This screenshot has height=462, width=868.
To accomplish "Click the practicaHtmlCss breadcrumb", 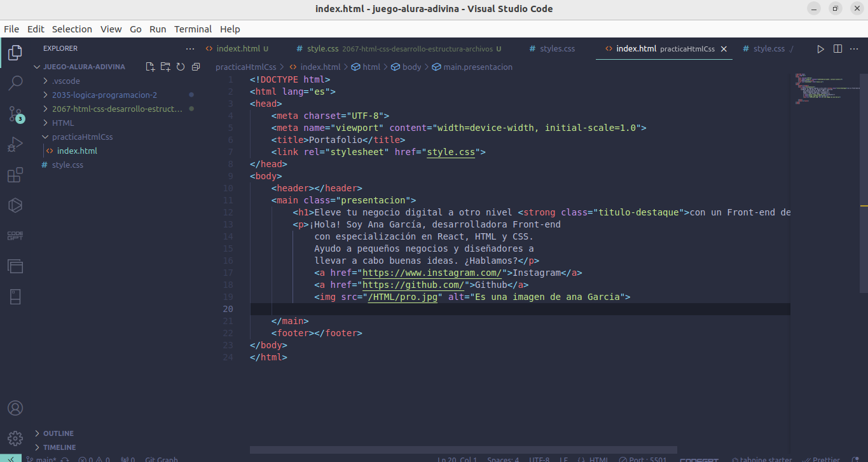I will click(x=245, y=67).
